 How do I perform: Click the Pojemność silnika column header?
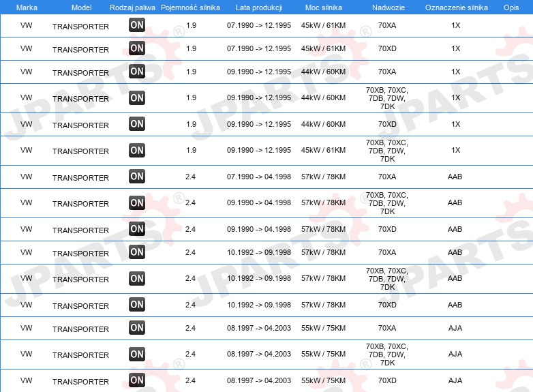[190, 7]
